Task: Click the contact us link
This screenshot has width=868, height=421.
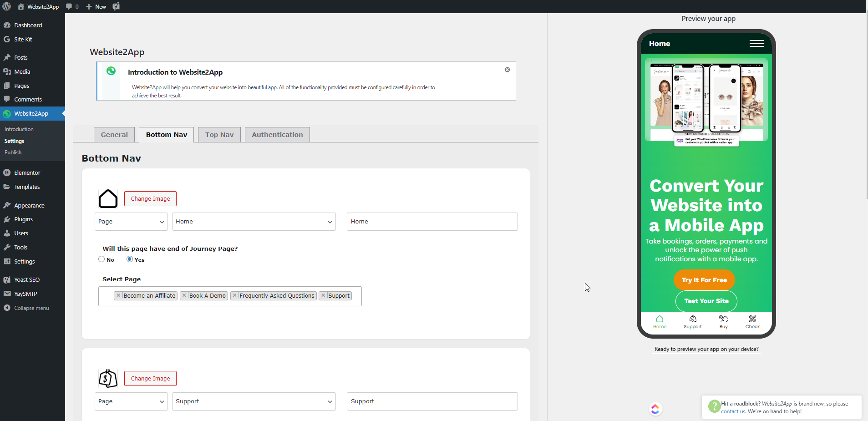Action: [x=733, y=411]
